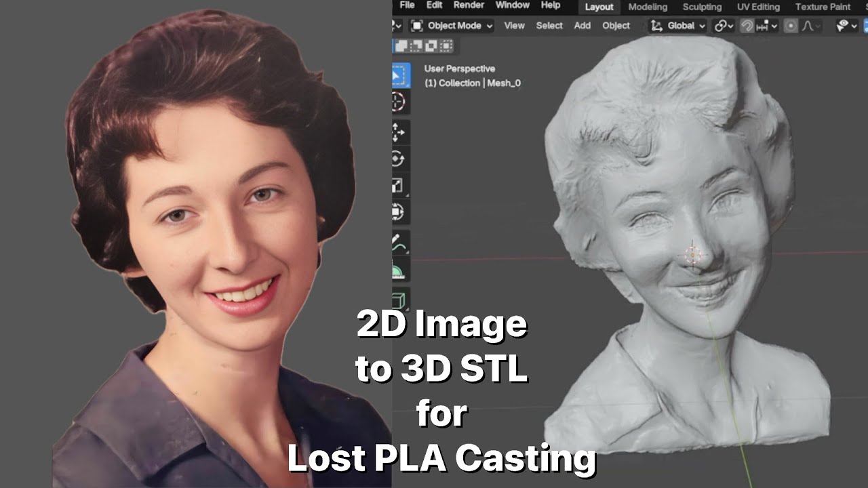
Task: Click the 3D cursor on the mesh nose
Action: [692, 255]
